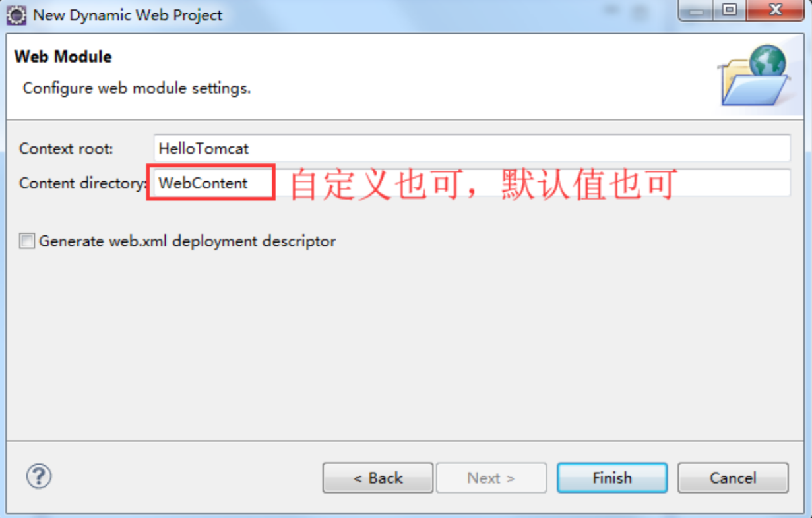The width and height of the screenshot is (812, 518).
Task: Focus the Context root field containing HelloTomcat
Action: pos(472,148)
